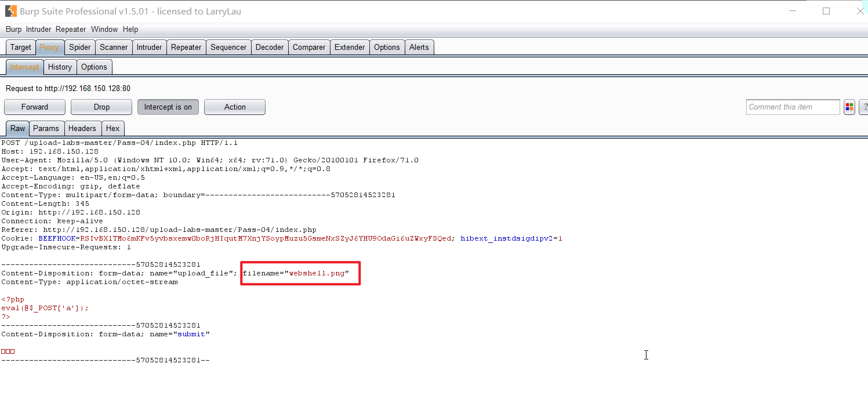Click the final multipart boundary line
The image size is (868, 414).
(x=106, y=360)
